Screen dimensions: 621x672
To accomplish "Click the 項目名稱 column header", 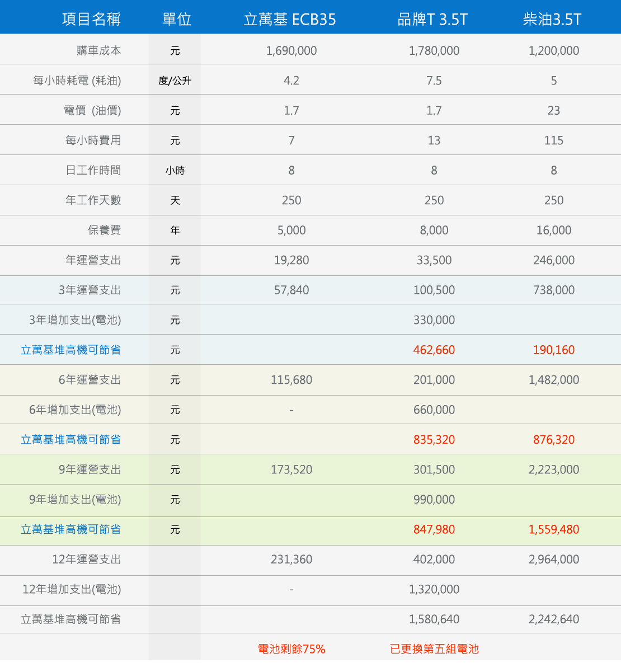I will point(91,20).
